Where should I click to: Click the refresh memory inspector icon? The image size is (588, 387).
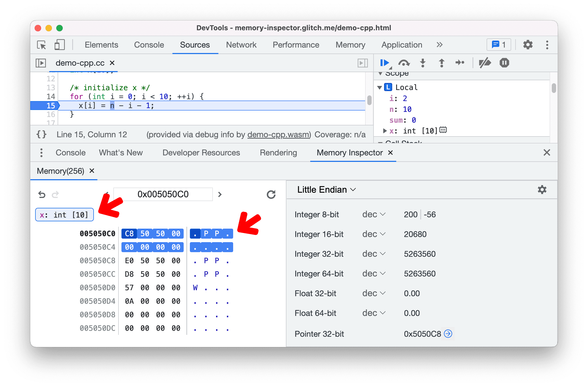point(271,194)
